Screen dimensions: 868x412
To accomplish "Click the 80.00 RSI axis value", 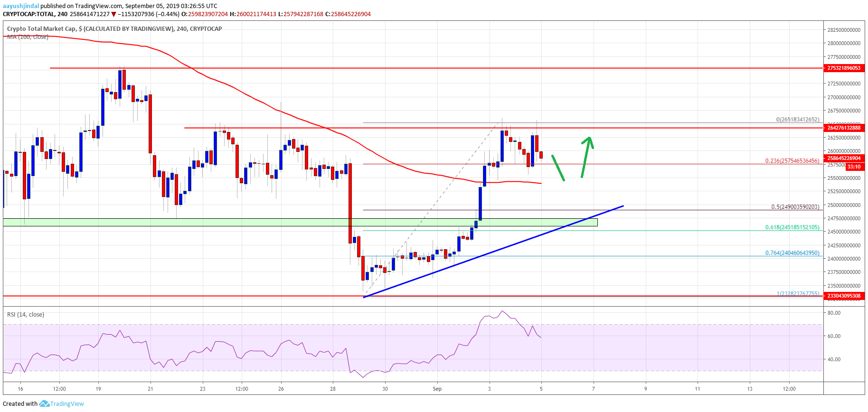I will click(834, 313).
